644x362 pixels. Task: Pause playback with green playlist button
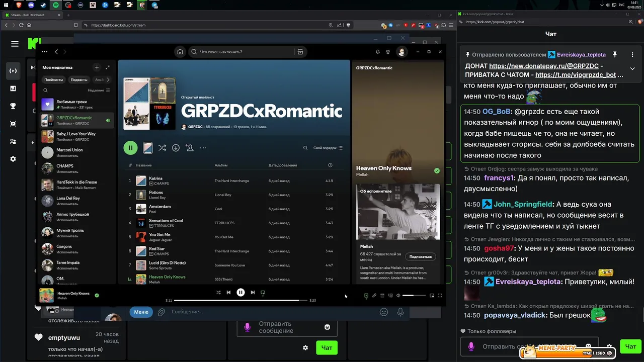point(130,148)
